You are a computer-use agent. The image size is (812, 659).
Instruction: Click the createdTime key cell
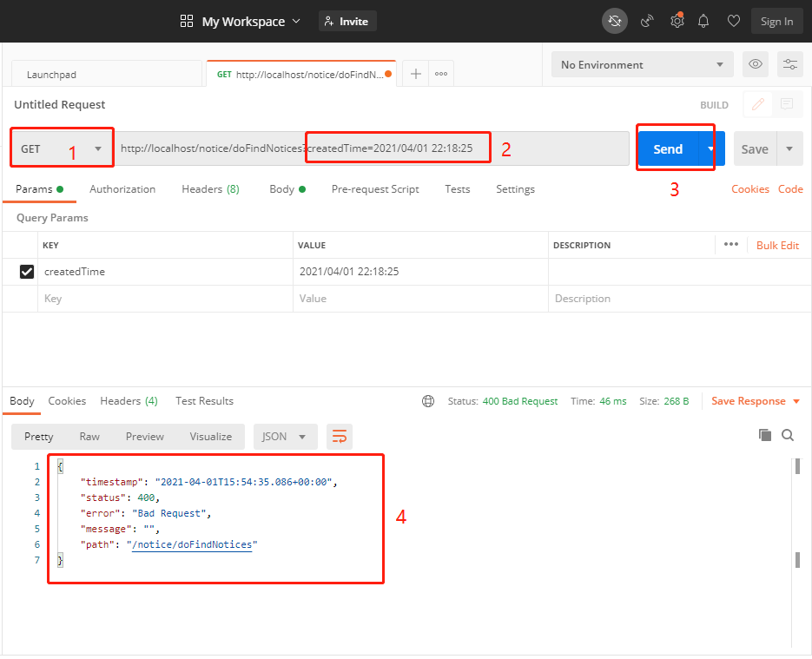[166, 272]
